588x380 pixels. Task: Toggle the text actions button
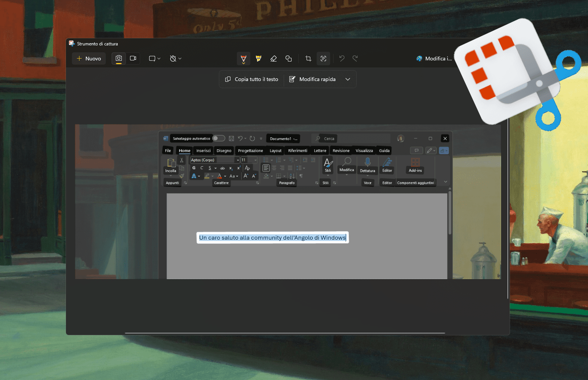point(323,59)
